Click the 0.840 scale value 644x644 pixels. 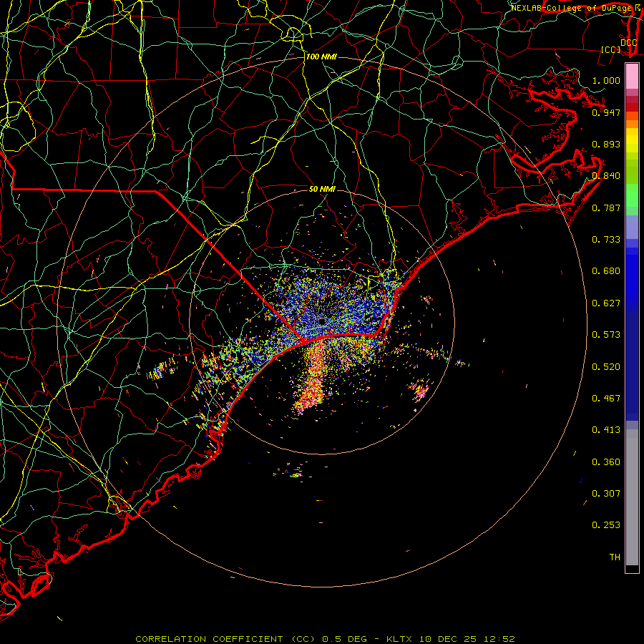tap(606, 176)
